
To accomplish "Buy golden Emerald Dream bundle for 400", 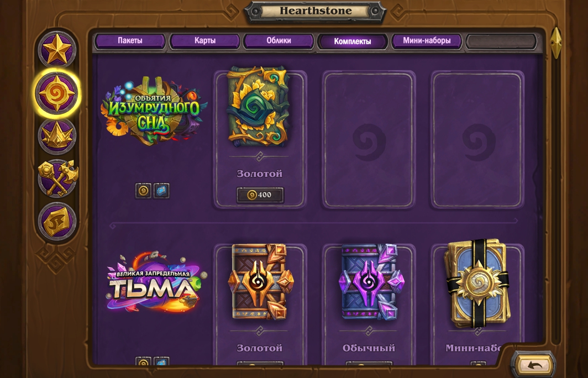I will pyautogui.click(x=260, y=195).
